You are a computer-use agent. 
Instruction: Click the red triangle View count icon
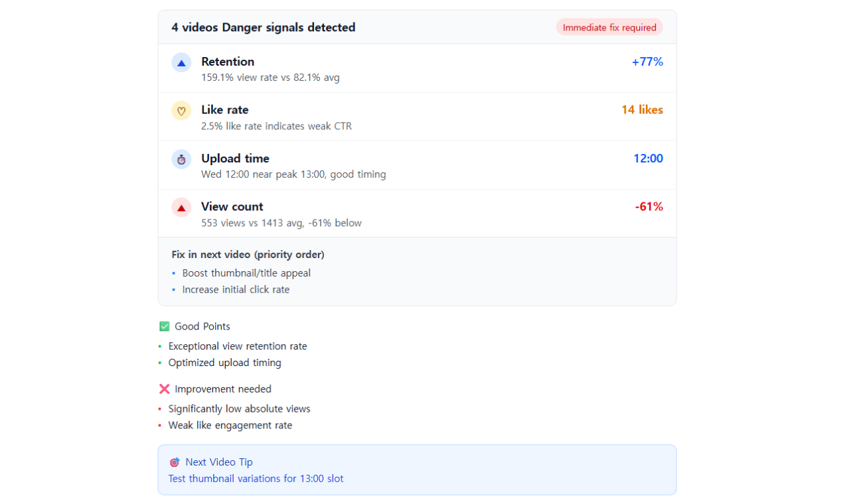tap(181, 208)
